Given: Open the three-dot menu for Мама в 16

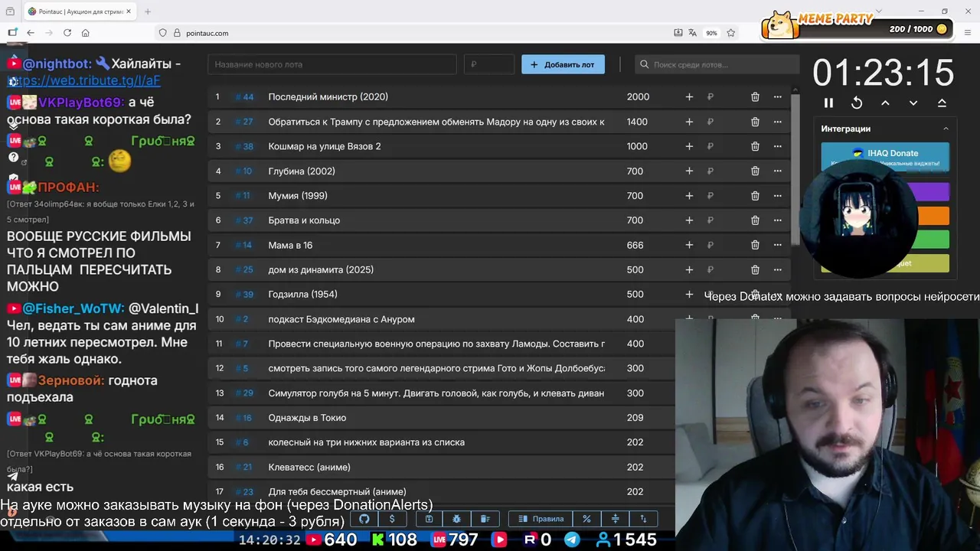Looking at the screenshot, I should click(778, 245).
